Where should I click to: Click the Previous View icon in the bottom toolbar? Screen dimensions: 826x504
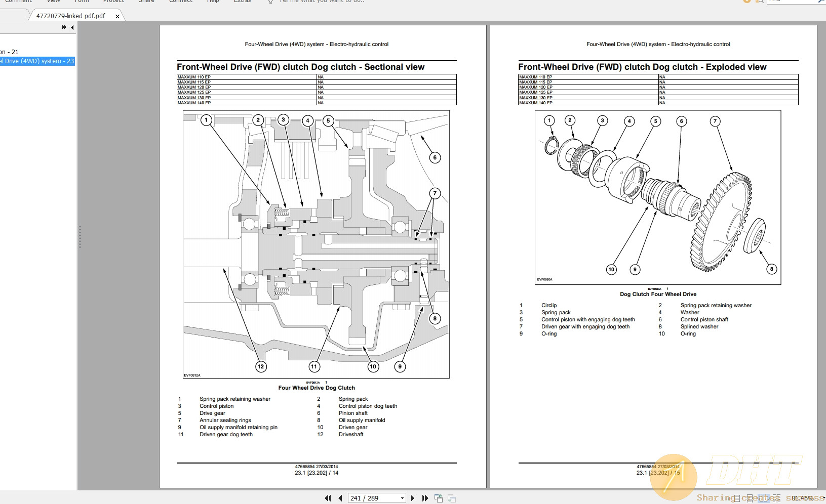point(439,498)
